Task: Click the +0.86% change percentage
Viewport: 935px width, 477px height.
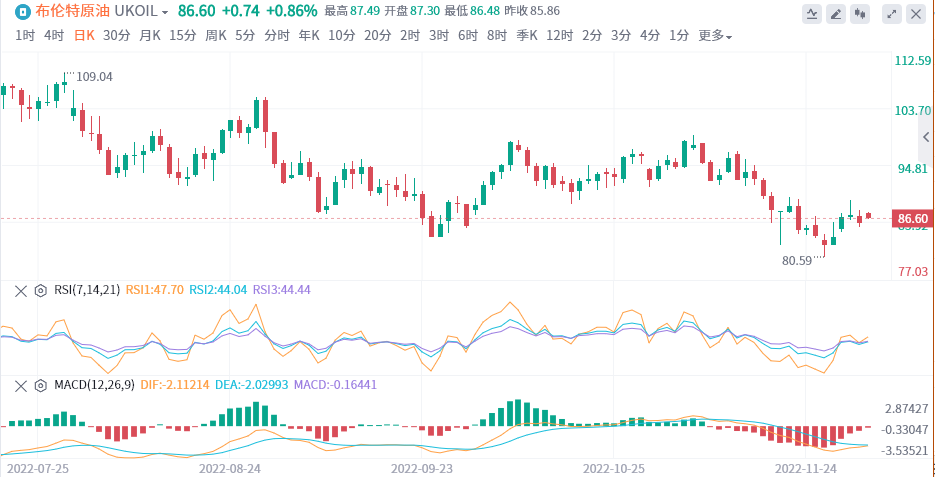Action: (292, 11)
